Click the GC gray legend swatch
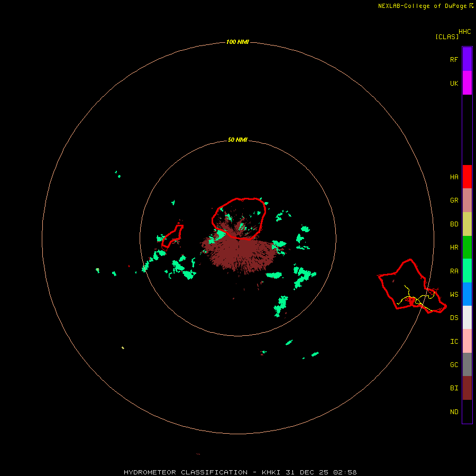The height and width of the screenshot is (476, 476). pos(467,364)
